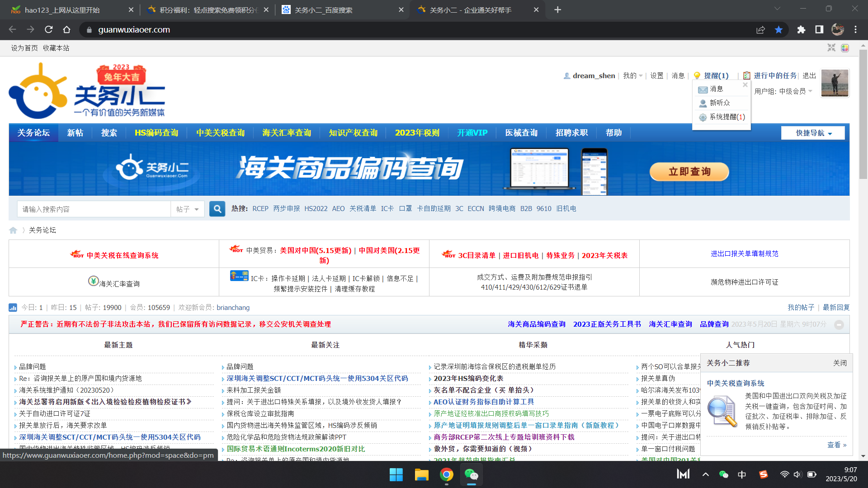Open the Chrome extensions puzzle icon
The height and width of the screenshot is (488, 868).
click(x=801, y=29)
